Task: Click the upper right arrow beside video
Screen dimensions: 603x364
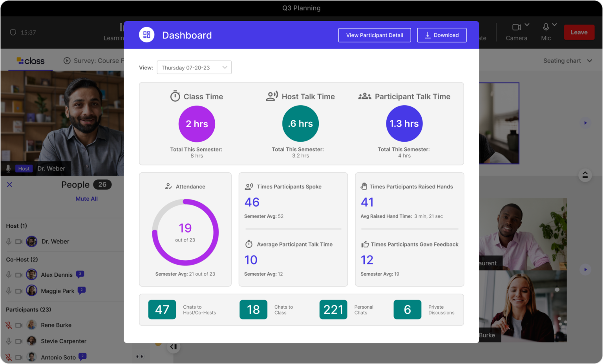Action: pyautogui.click(x=585, y=123)
